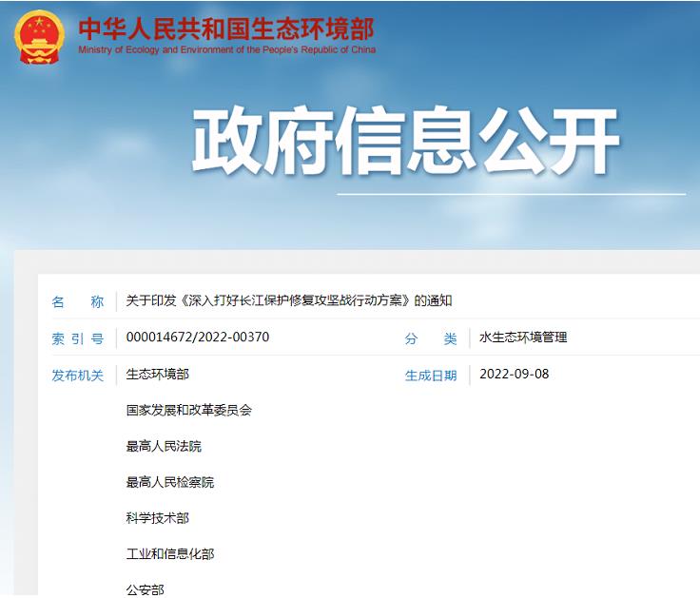Viewport: 700px width, 598px height.
Task: Click the 最高人民检察院 entry
Action: [170, 483]
